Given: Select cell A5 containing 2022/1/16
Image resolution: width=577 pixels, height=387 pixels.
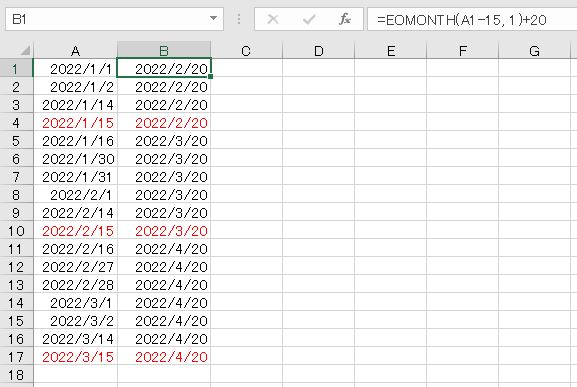Looking at the screenshot, I should point(75,140).
